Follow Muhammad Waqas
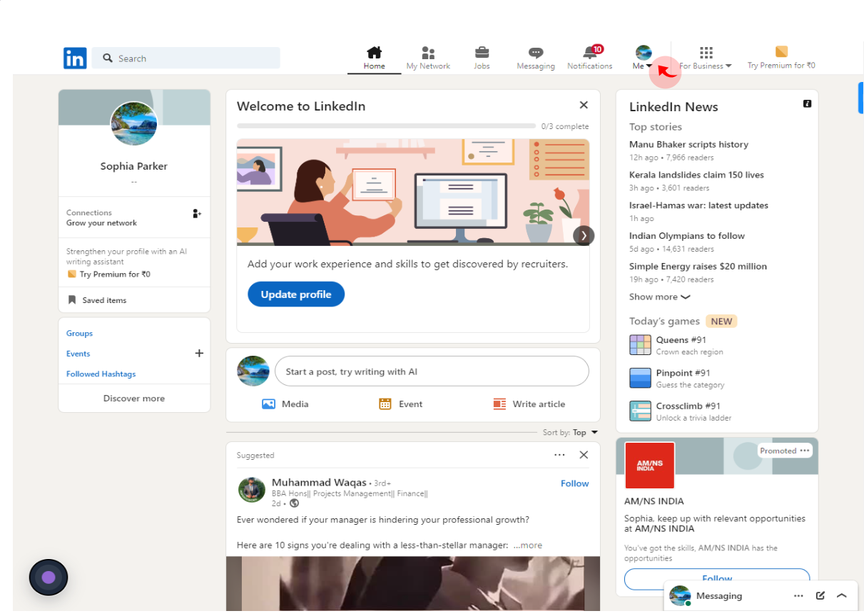864x616 pixels. point(574,483)
